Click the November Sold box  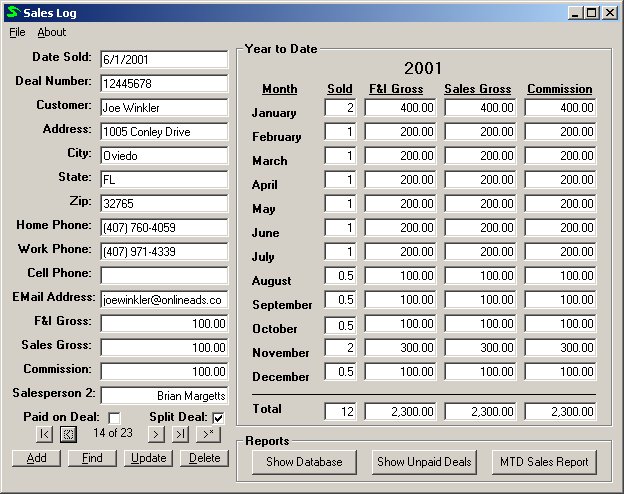pos(340,347)
